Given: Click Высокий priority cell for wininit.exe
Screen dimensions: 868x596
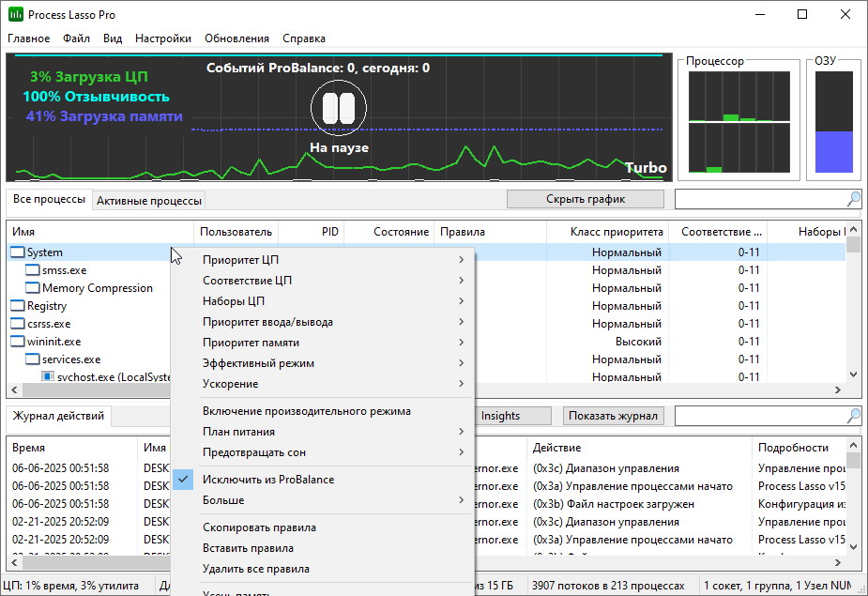Looking at the screenshot, I should (638, 342).
